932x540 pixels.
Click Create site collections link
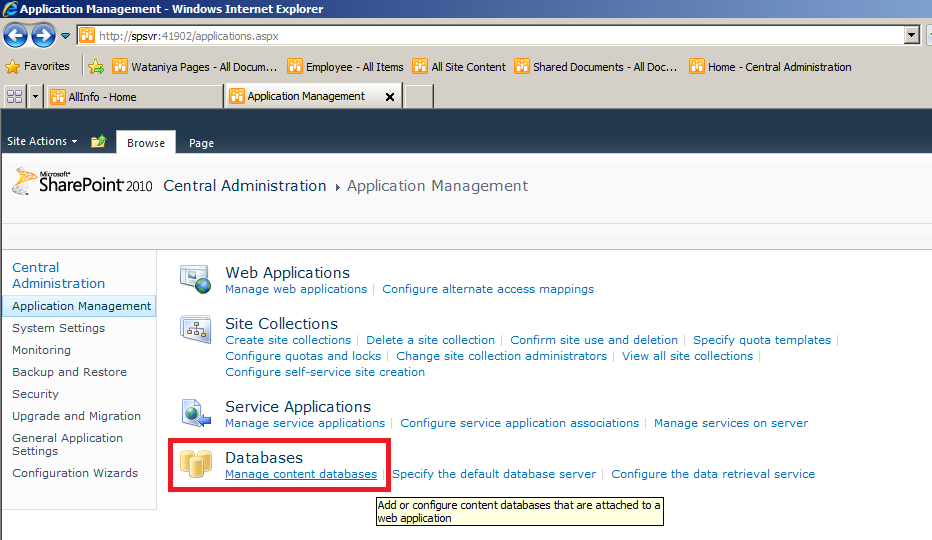[x=288, y=340]
